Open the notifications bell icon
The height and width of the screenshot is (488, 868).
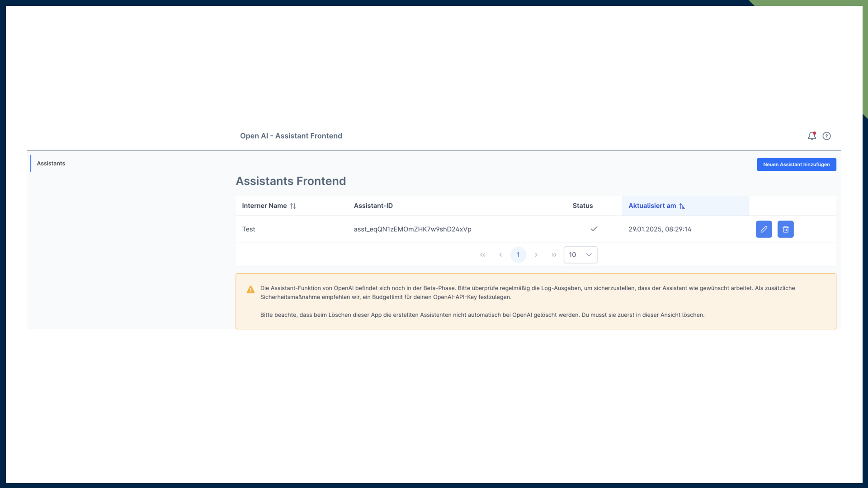812,136
